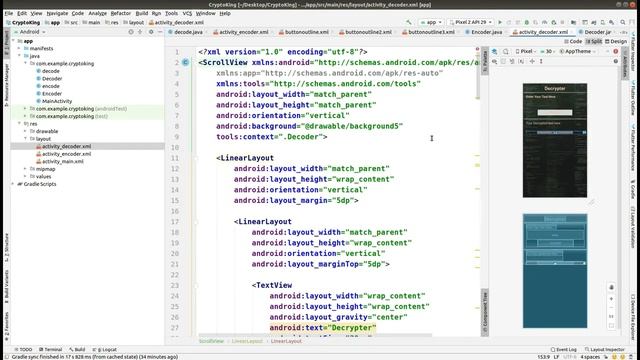This screenshot has height=360, width=640.
Task: Switch to the activity_encoder.xml tab
Action: click(241, 32)
